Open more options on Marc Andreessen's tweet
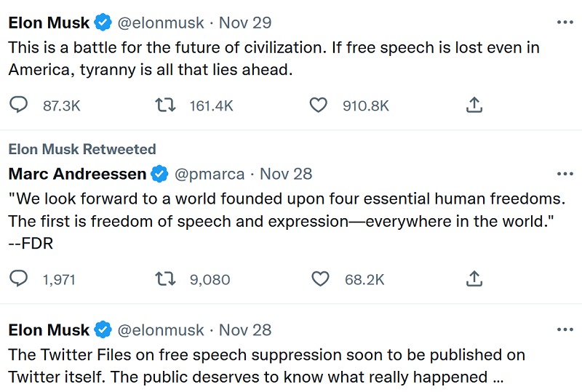The image size is (582, 392). [x=565, y=174]
